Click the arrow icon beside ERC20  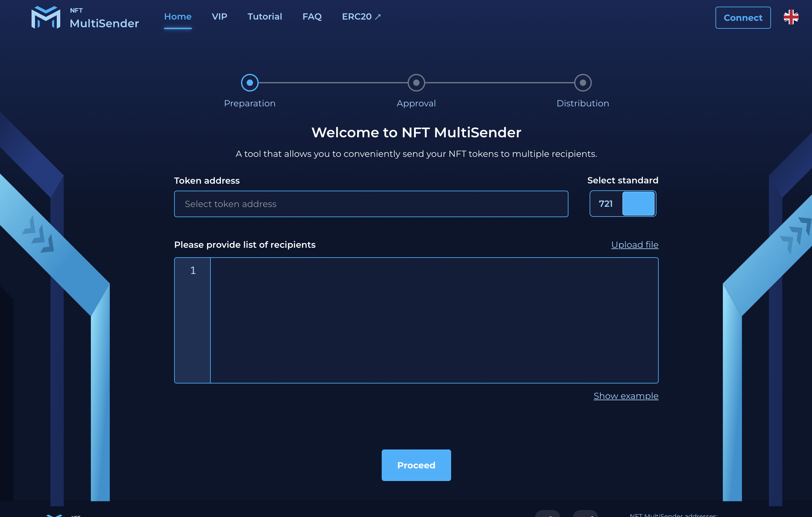click(378, 17)
